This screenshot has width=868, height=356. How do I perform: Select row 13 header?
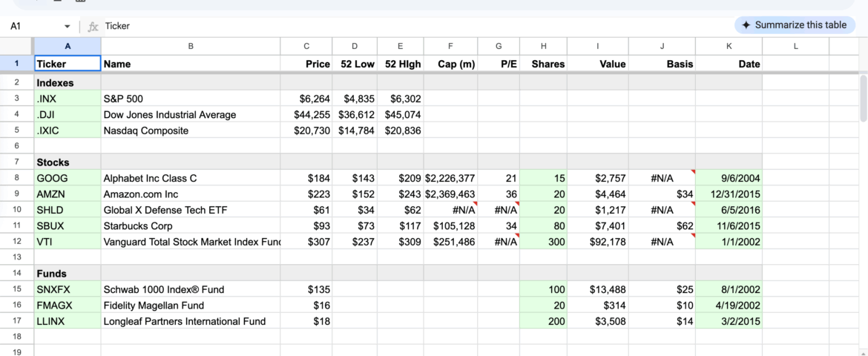[17, 257]
